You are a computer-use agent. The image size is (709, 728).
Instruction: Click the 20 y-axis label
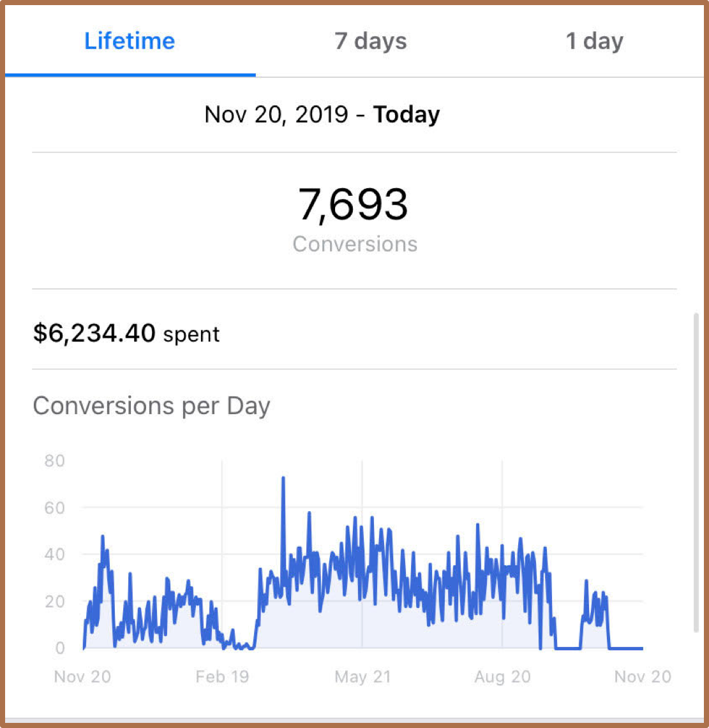click(54, 601)
